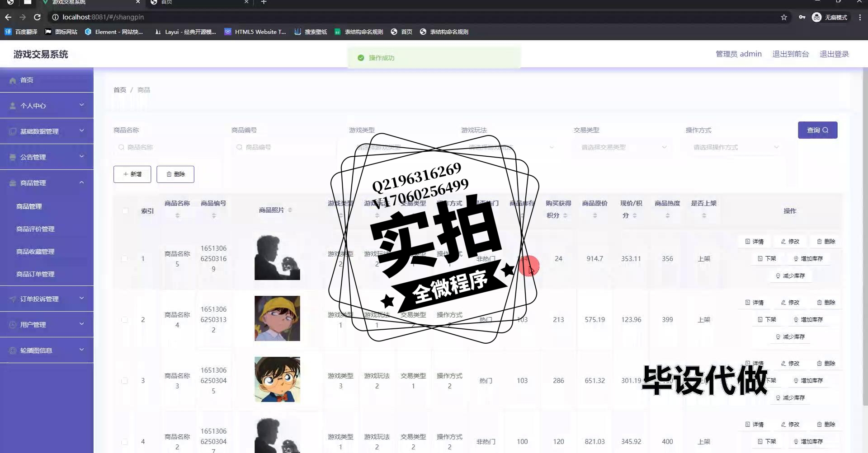Toggle the select-all checkbox in the table header
The height and width of the screenshot is (453, 868).
click(125, 211)
